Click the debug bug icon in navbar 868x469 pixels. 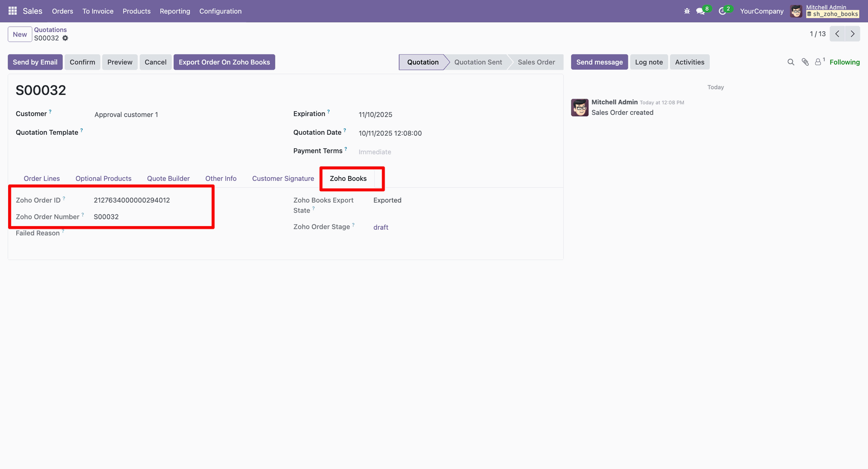(x=687, y=11)
